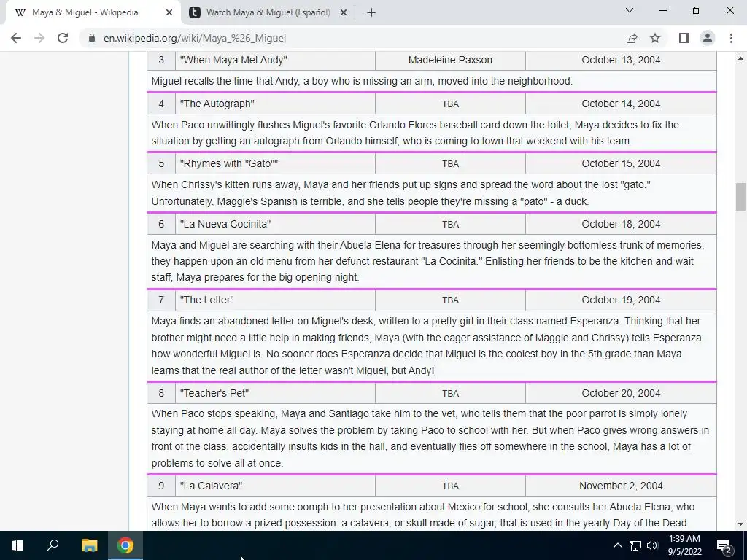Close the Maya & Miguel Wikipedia tab
Image resolution: width=747 pixels, height=560 pixels.
[x=169, y=12]
